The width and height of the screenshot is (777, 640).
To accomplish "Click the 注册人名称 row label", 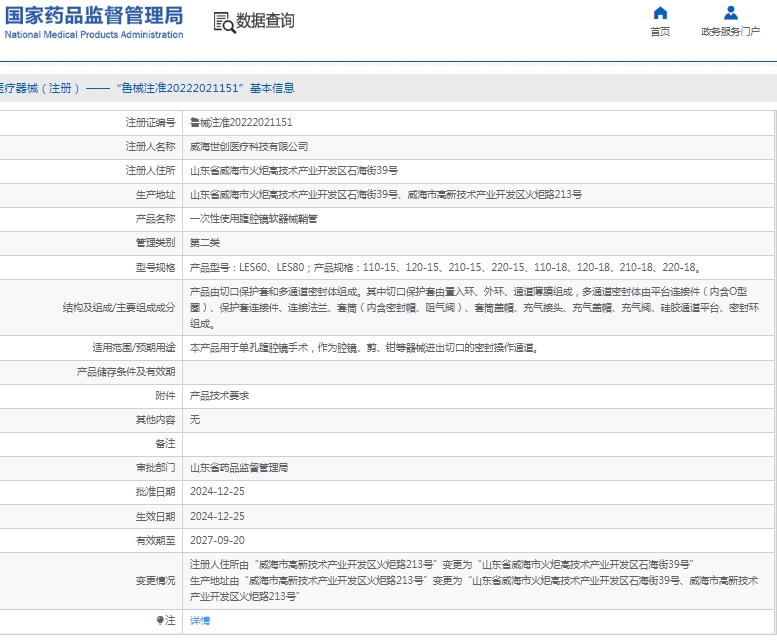I will tap(150, 147).
